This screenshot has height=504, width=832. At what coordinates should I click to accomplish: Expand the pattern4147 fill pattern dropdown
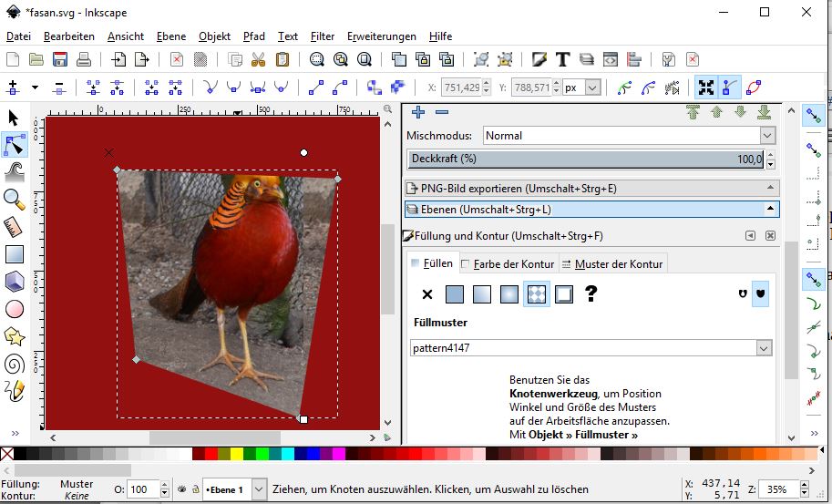pos(764,348)
